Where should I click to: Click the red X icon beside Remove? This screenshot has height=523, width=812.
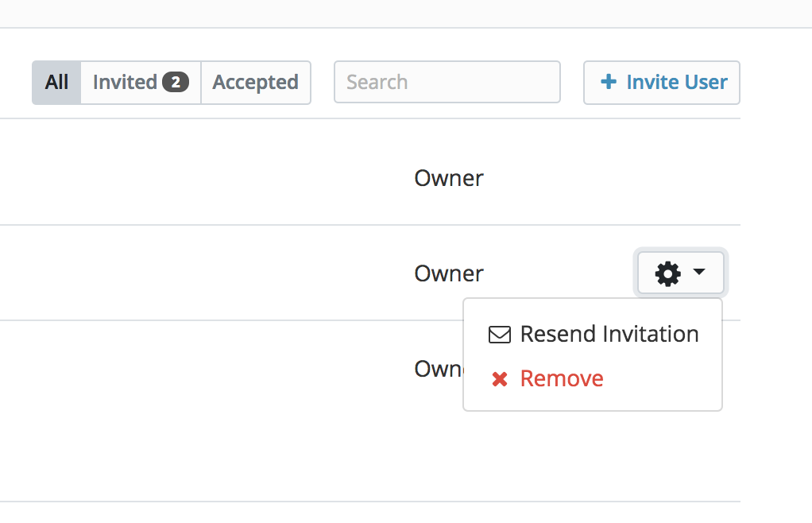[500, 379]
